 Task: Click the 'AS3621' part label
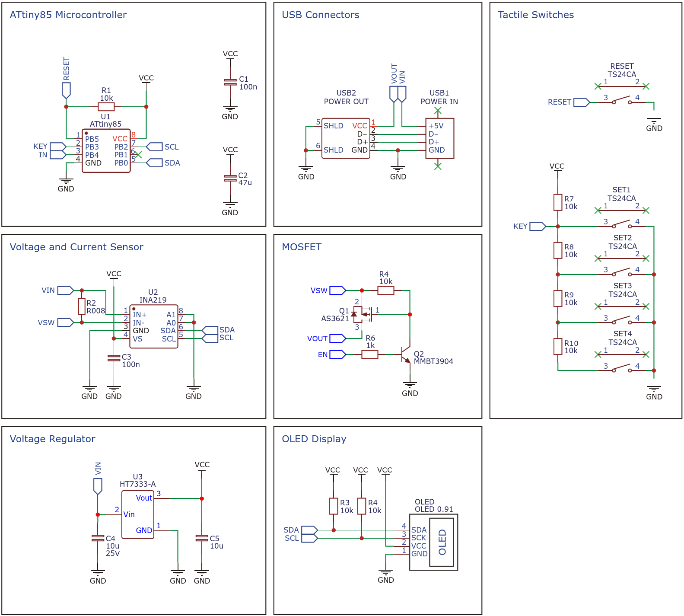[335, 319]
